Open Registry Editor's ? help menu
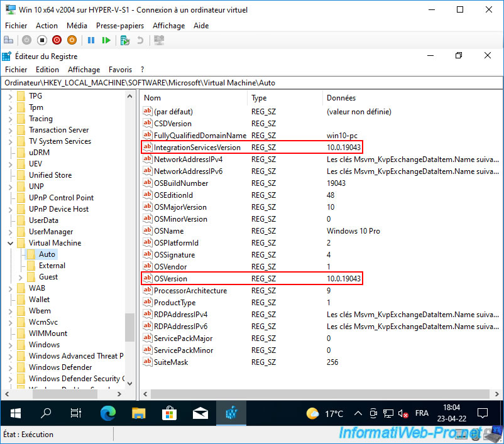The image size is (504, 444). pos(143,70)
